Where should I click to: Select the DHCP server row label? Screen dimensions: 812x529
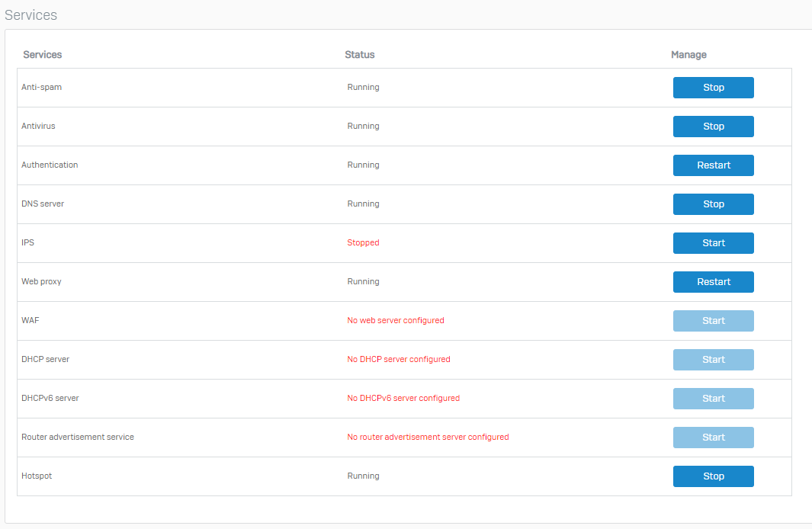[x=45, y=359]
